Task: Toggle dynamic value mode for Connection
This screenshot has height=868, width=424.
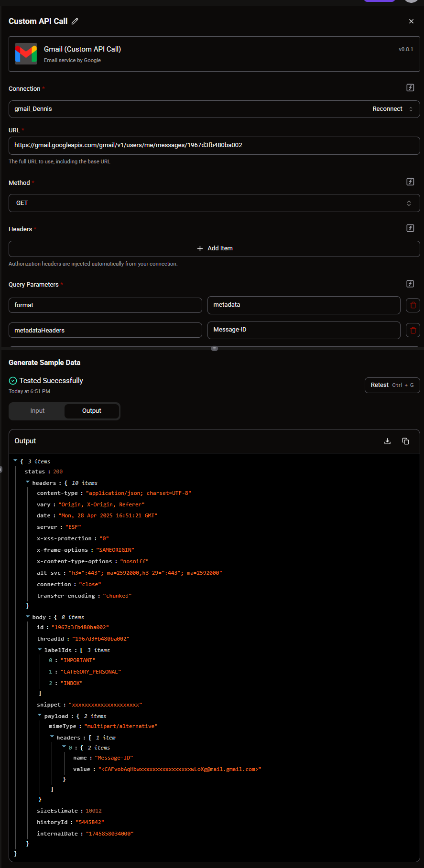Action: pyautogui.click(x=410, y=87)
